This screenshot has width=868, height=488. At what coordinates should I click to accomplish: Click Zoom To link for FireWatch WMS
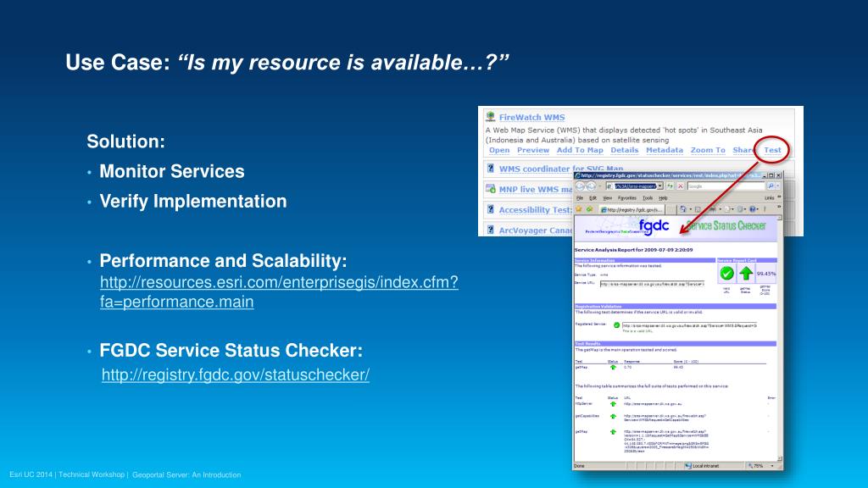708,150
